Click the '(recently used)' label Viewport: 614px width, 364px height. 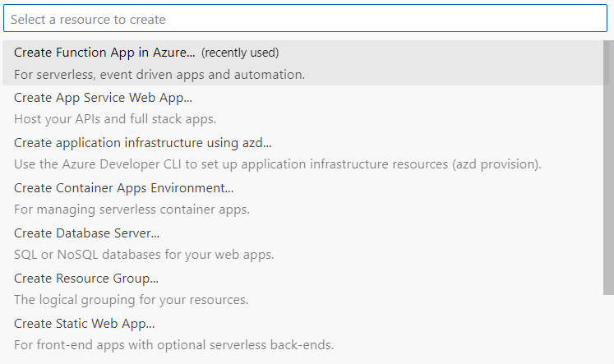tap(240, 53)
